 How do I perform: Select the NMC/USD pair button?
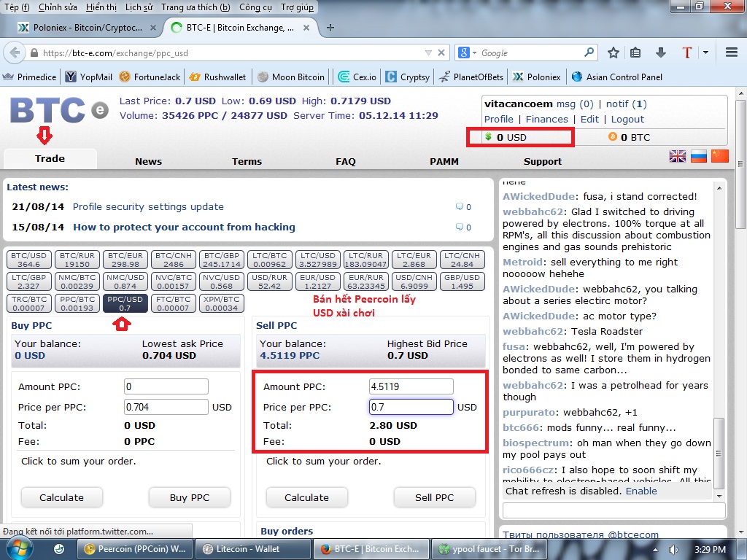[x=125, y=281]
